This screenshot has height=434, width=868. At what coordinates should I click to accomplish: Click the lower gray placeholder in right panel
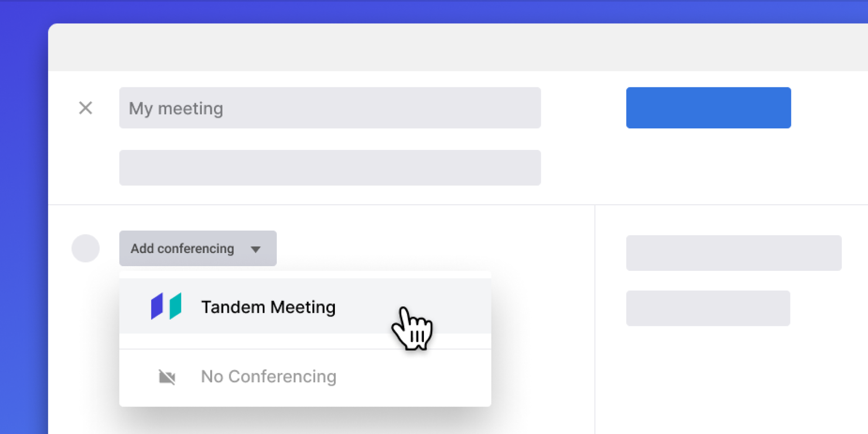click(x=708, y=308)
